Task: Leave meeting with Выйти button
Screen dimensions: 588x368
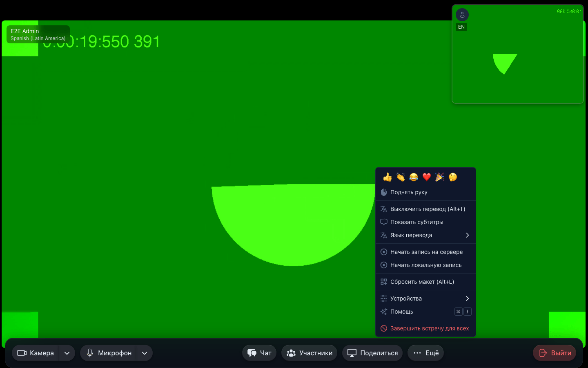Action: pos(555,353)
